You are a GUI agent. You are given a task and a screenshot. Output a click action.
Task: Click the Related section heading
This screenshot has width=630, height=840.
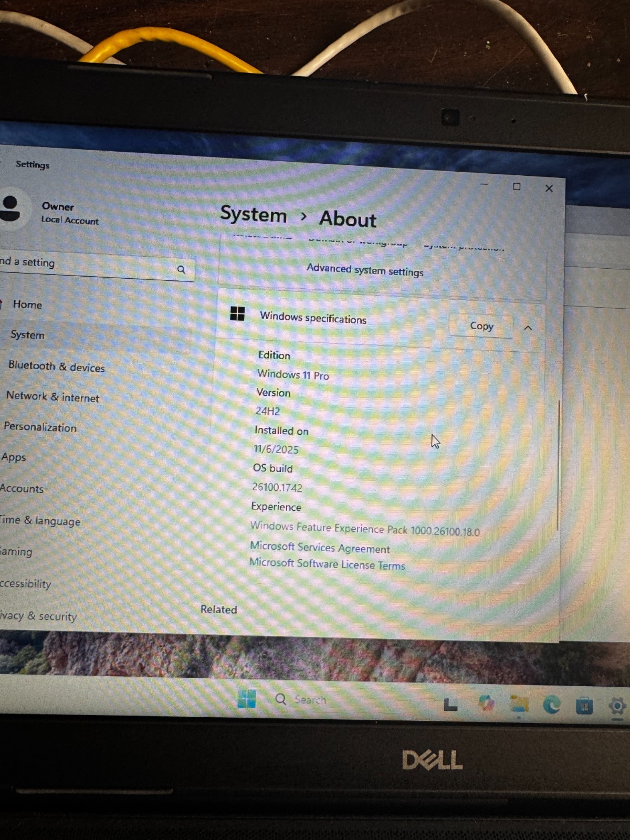[x=219, y=609]
